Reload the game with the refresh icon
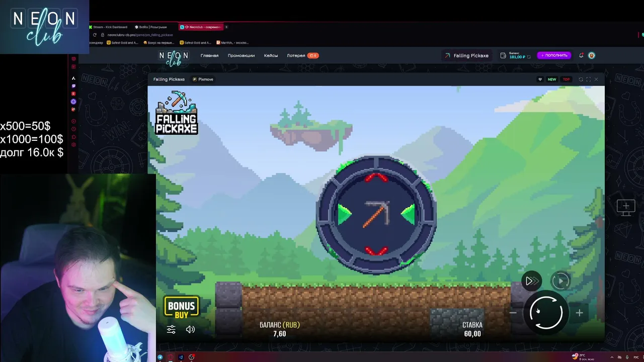Image resolution: width=644 pixels, height=362 pixels. 581,79
